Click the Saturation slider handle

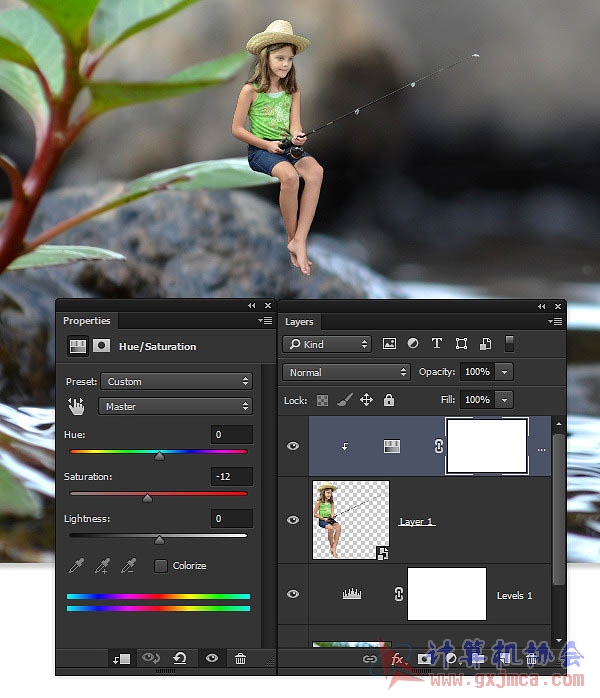pyautogui.click(x=147, y=498)
